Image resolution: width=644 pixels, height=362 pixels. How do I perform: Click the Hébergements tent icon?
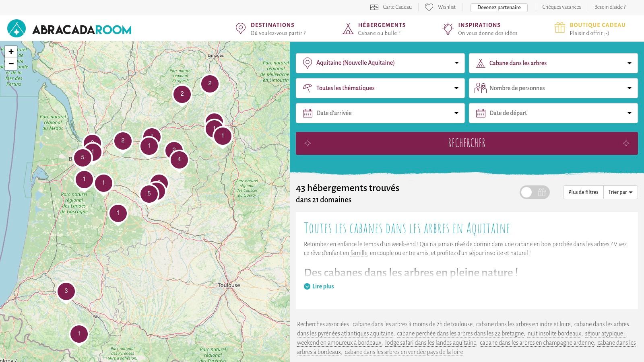[348, 29]
